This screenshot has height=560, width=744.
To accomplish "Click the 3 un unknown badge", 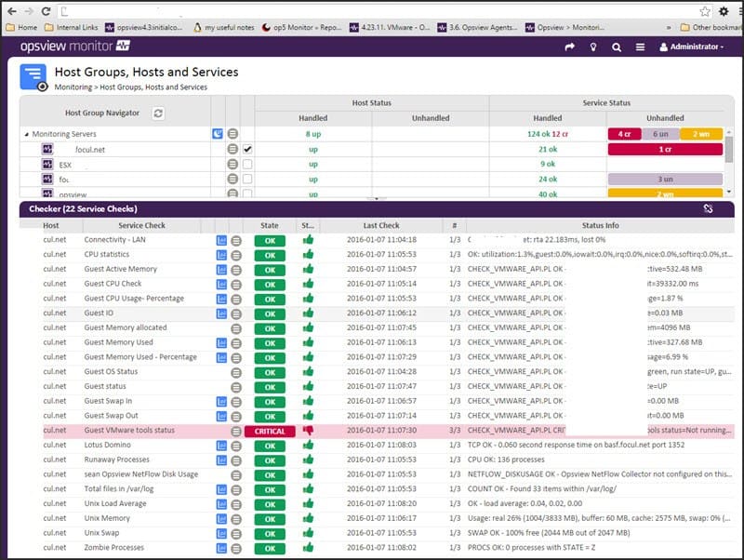I will [665, 179].
